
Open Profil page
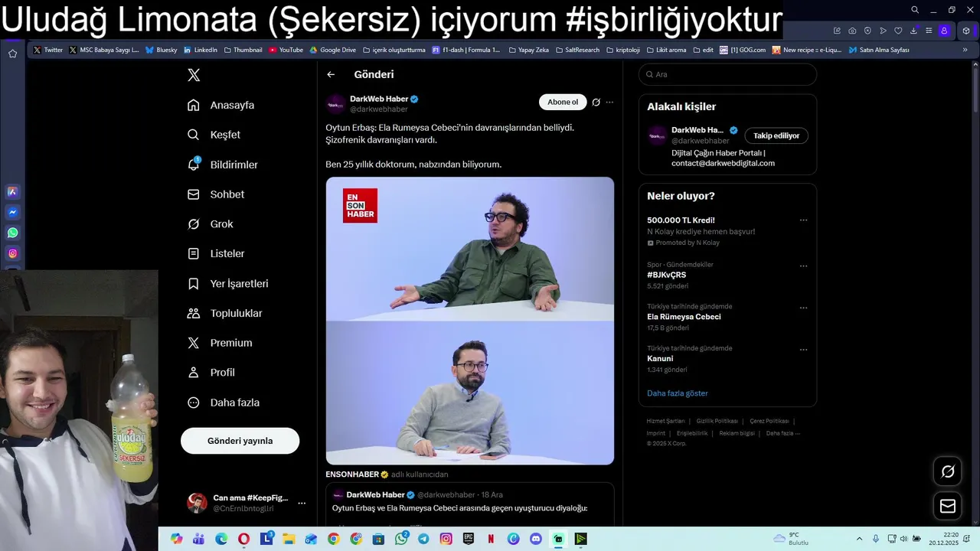click(211, 373)
